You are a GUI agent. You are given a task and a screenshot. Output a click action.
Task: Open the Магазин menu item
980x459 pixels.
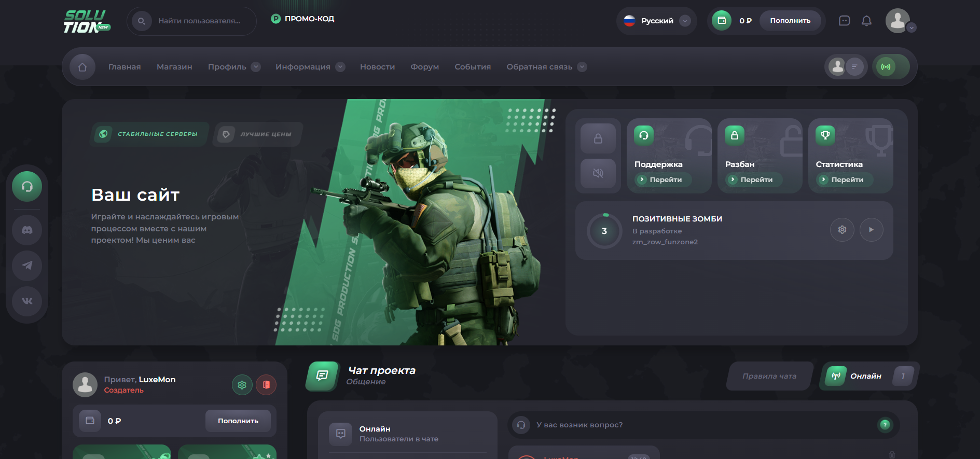(x=174, y=67)
